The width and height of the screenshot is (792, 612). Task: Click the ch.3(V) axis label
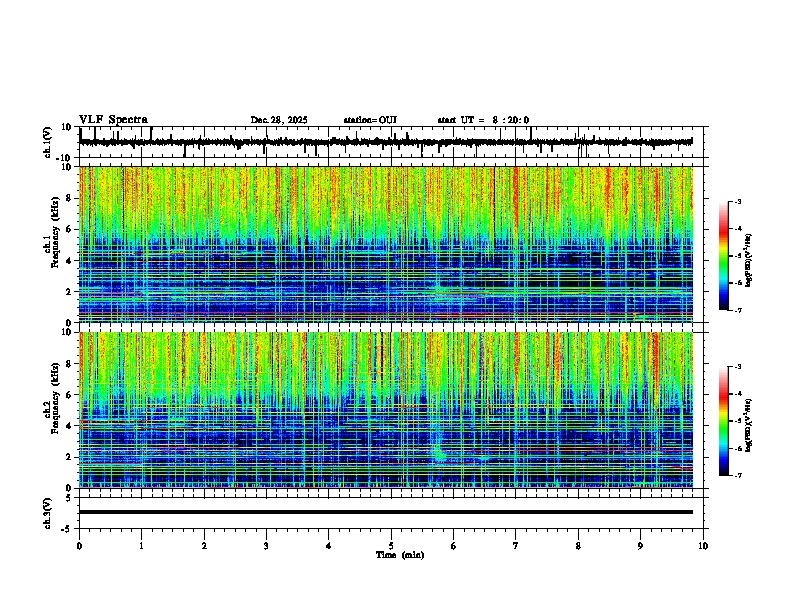point(48,513)
